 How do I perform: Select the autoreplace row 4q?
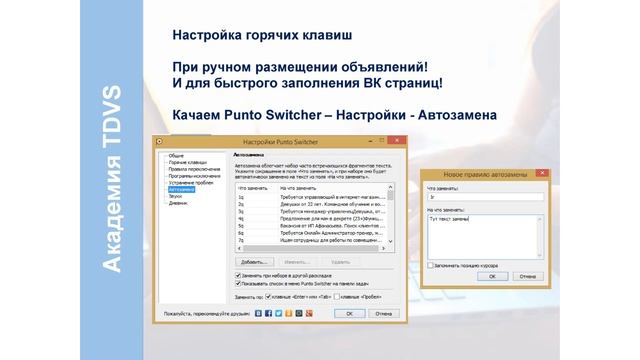311,218
